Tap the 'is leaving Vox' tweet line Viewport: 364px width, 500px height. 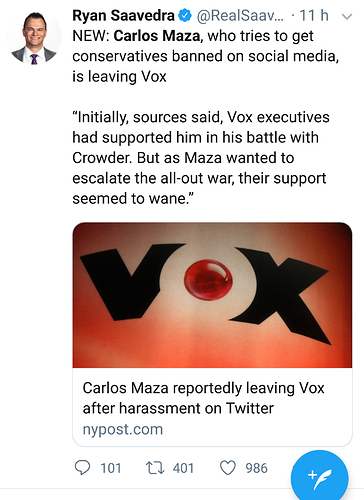119,77
